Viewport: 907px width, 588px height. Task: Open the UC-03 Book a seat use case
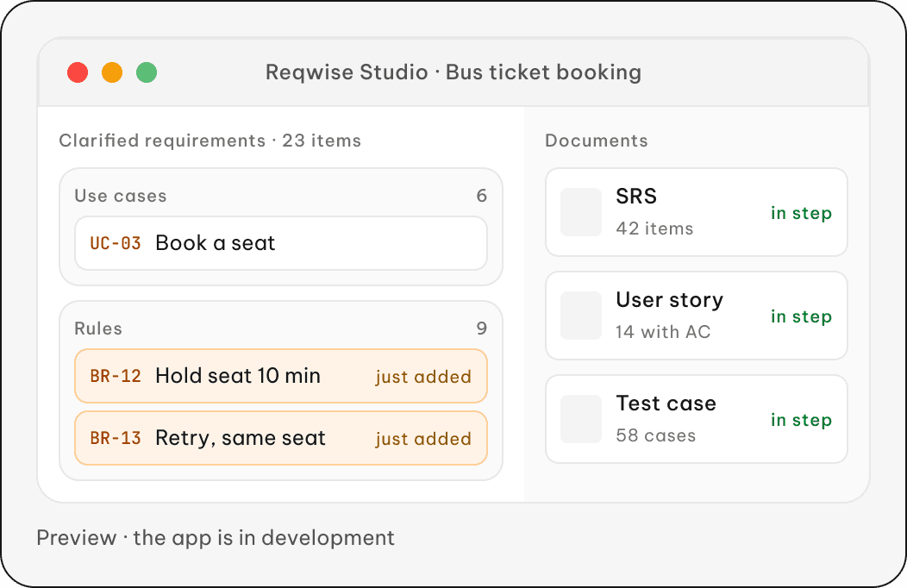tap(281, 243)
